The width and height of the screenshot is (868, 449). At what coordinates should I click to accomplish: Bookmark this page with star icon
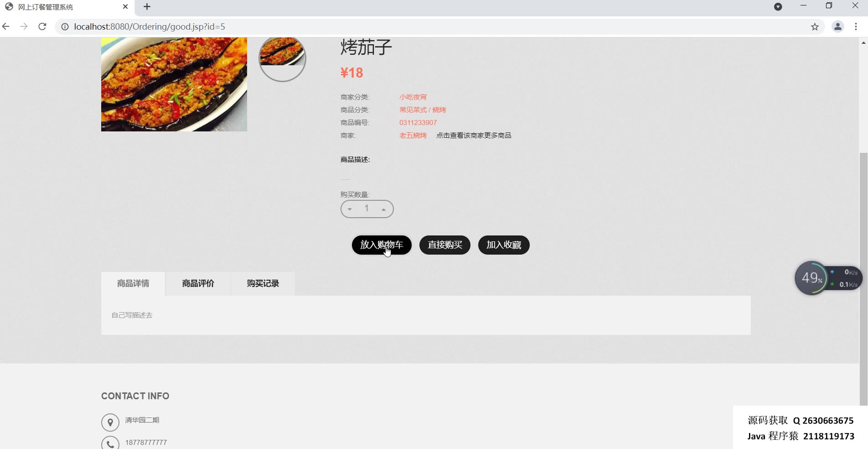coord(815,26)
